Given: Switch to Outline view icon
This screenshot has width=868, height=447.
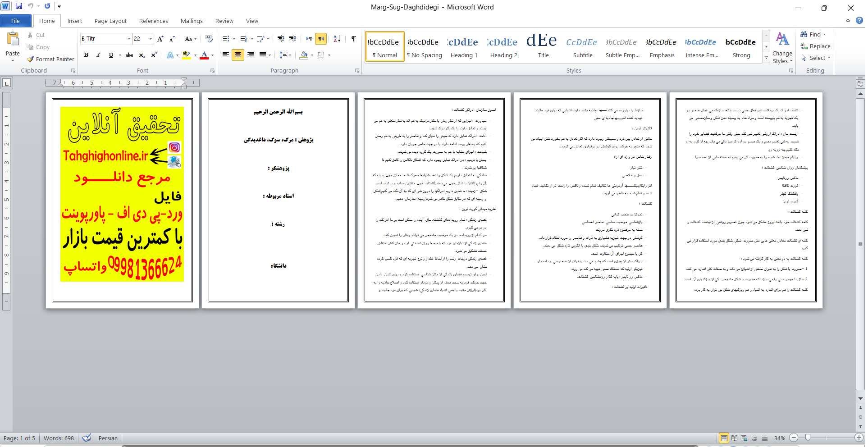Looking at the screenshot, I should (x=754, y=438).
